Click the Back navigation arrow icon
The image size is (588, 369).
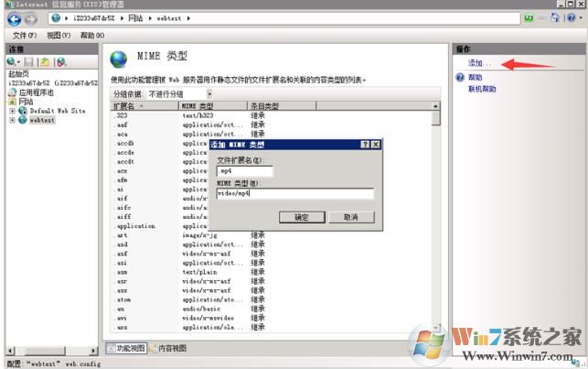click(x=15, y=18)
